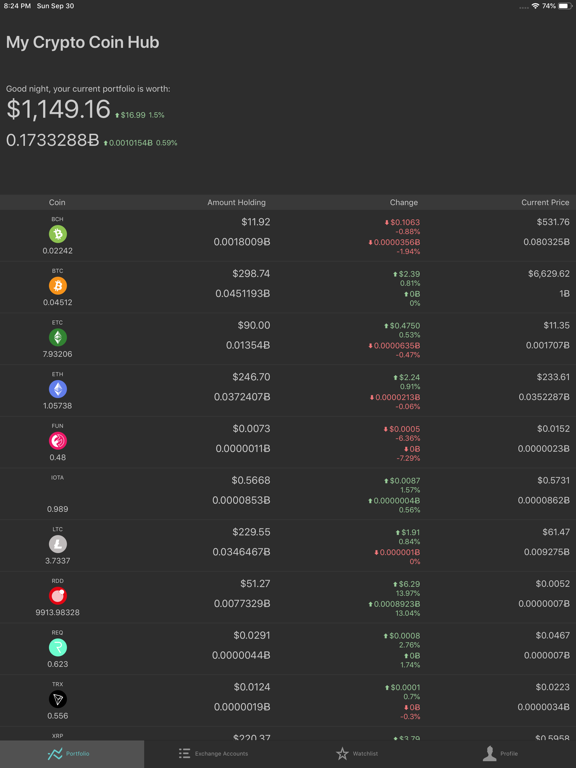This screenshot has height=768, width=576.
Task: Tap the Watchlist star icon
Action: coord(342,753)
